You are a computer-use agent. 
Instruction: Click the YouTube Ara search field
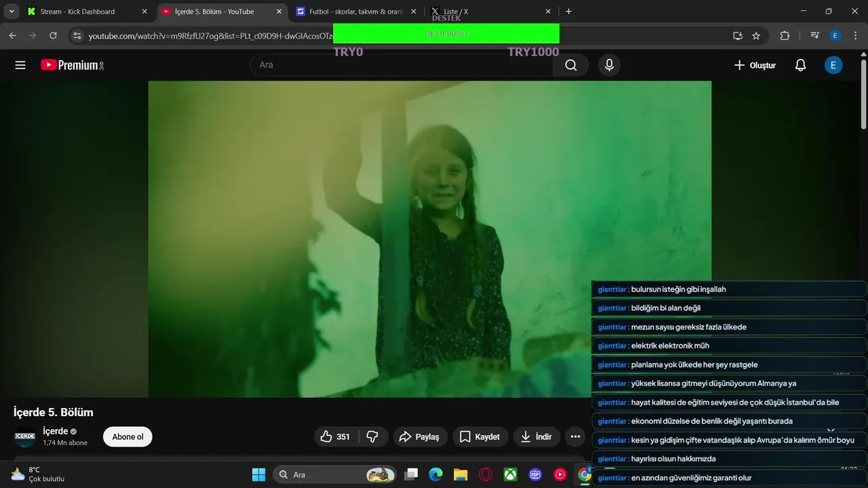click(x=401, y=65)
